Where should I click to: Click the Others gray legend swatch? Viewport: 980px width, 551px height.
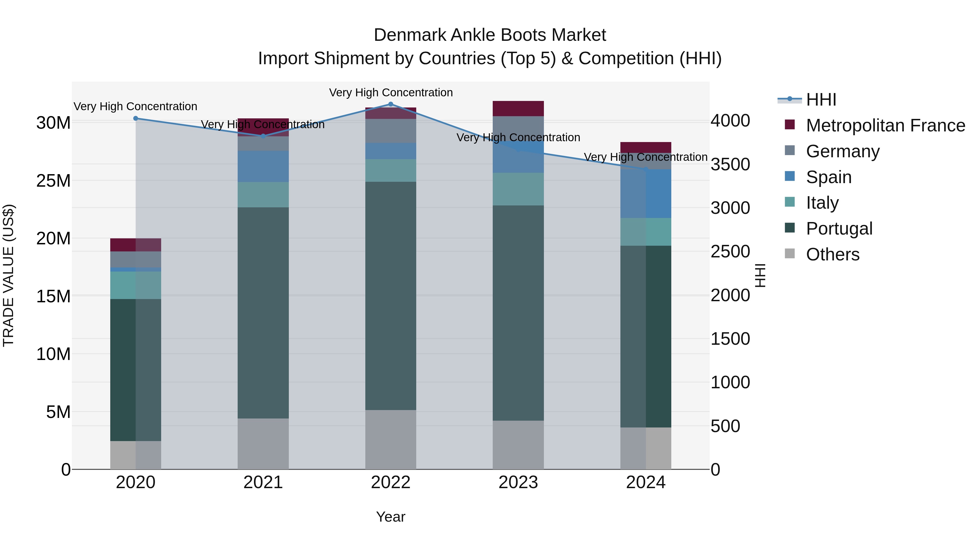click(790, 254)
